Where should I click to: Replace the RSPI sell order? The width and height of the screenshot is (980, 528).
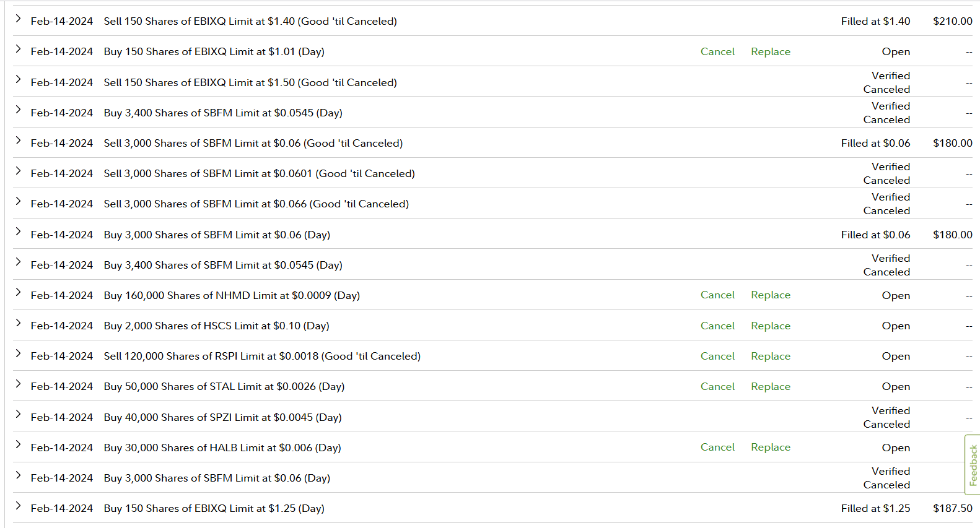pos(771,357)
